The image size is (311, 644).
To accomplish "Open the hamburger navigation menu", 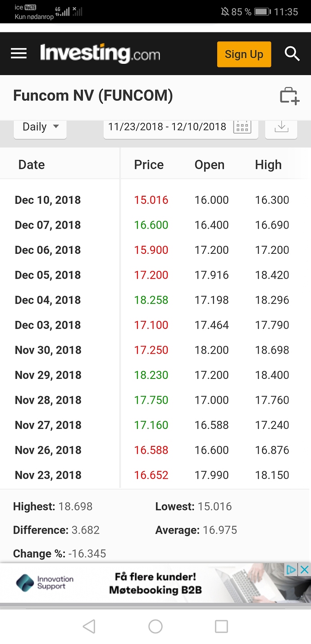I will 19,54.
